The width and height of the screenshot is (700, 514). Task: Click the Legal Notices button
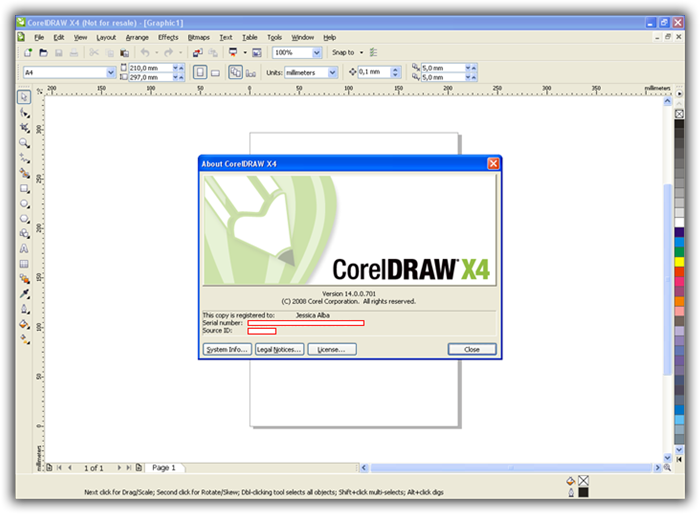pos(279,349)
